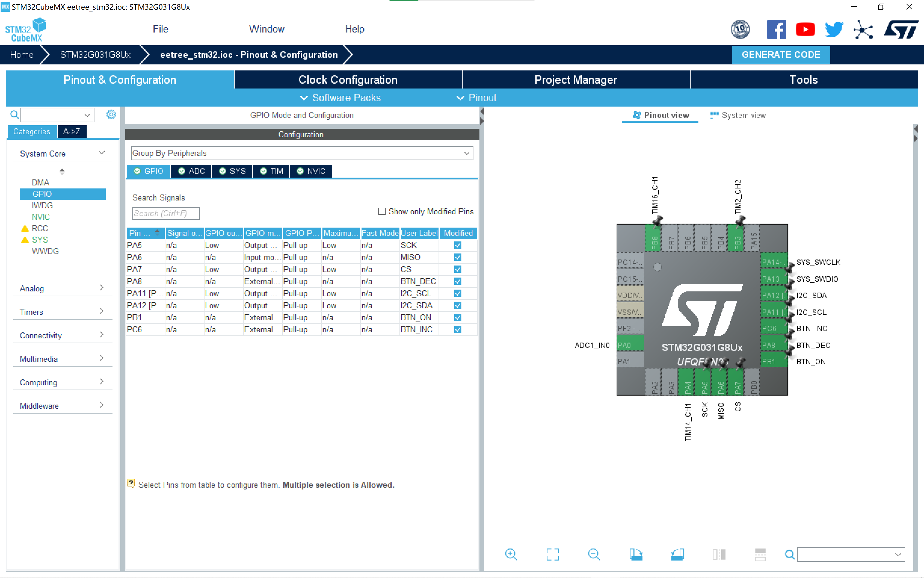
Task: Expand the Computing category
Action: [x=63, y=382]
